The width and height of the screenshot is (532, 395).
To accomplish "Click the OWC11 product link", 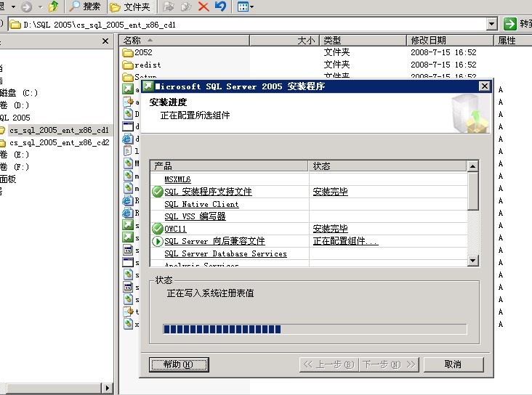I will click(175, 229).
